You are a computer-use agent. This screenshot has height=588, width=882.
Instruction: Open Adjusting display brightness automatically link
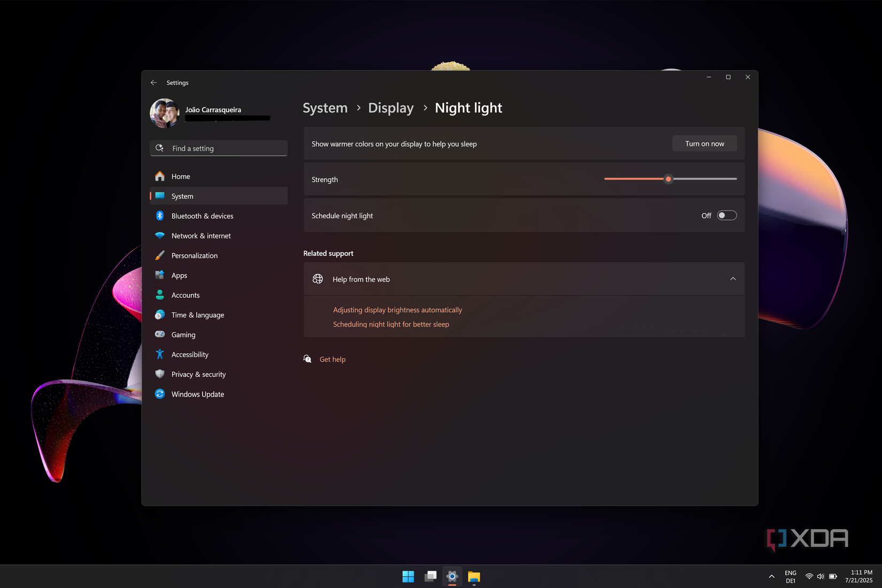click(x=398, y=310)
